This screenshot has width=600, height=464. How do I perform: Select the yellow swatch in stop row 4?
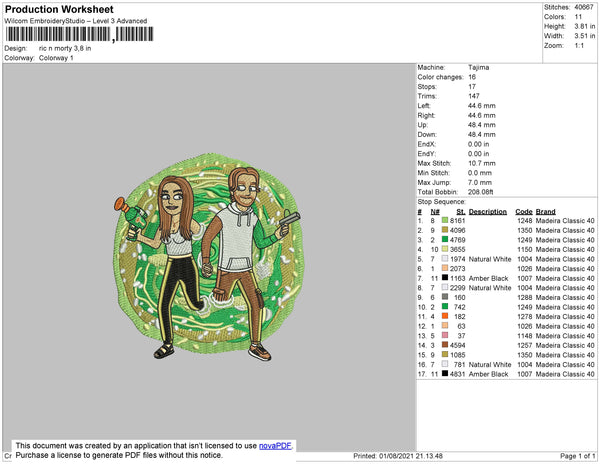[445, 249]
